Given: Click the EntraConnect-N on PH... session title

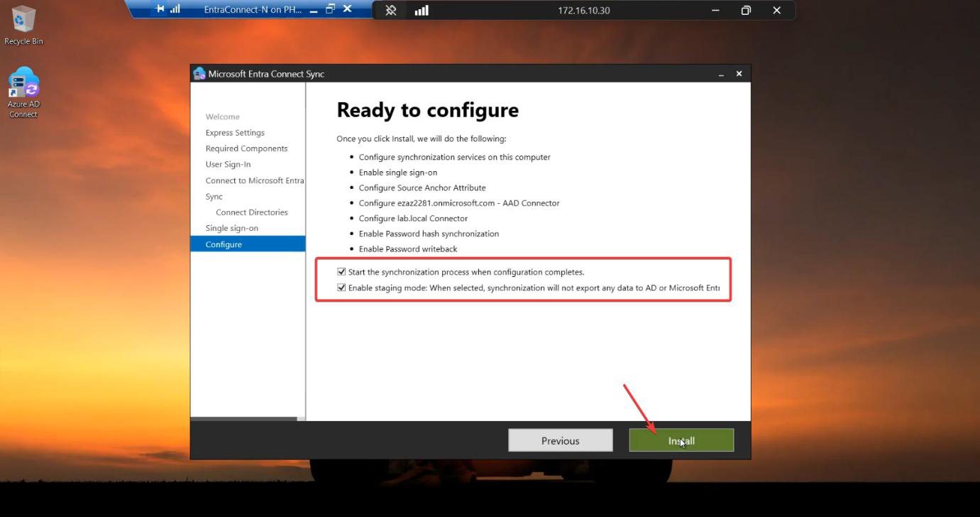Looking at the screenshot, I should click(253, 10).
